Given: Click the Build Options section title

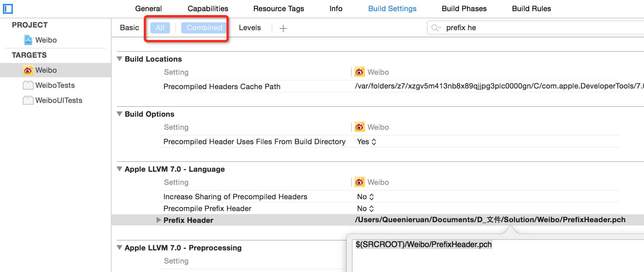Looking at the screenshot, I should click(x=149, y=114).
